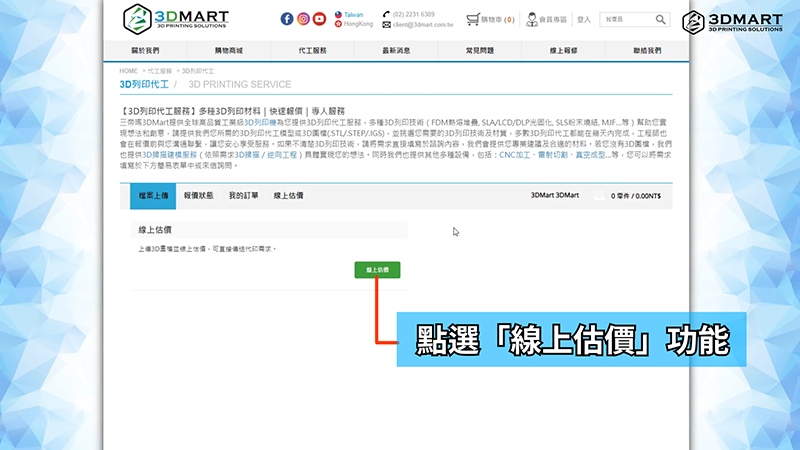This screenshot has height=450, width=800.
Task: Open the YouTube icon in header
Action: point(319,19)
